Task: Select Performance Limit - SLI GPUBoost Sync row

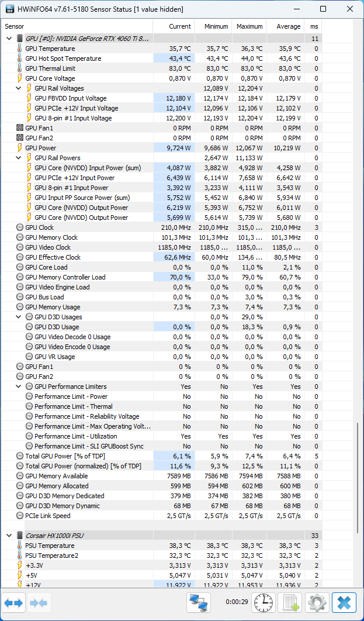Action: (x=161, y=446)
